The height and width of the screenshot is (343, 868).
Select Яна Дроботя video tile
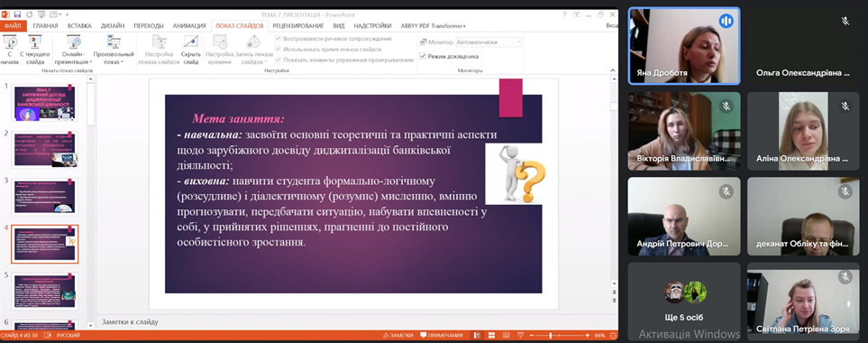click(684, 46)
